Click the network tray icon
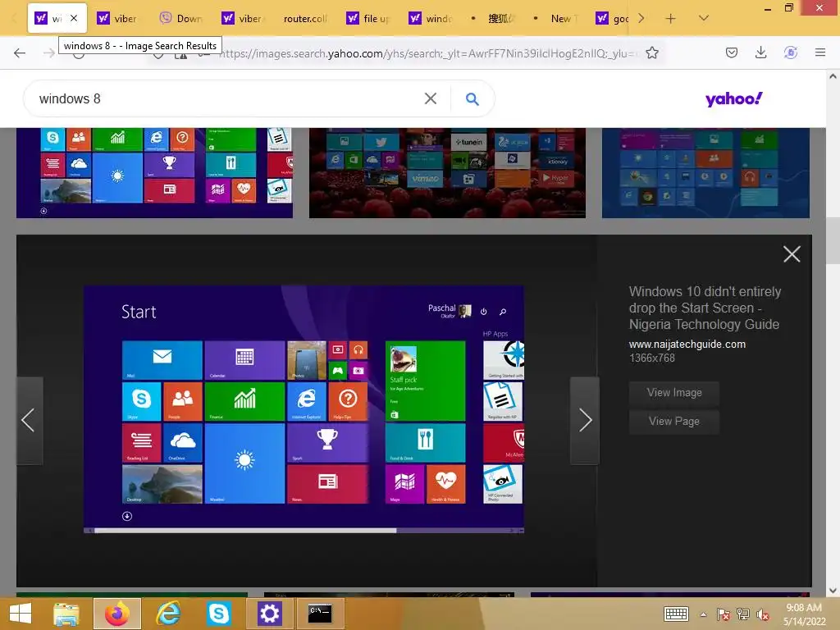 coord(743,614)
